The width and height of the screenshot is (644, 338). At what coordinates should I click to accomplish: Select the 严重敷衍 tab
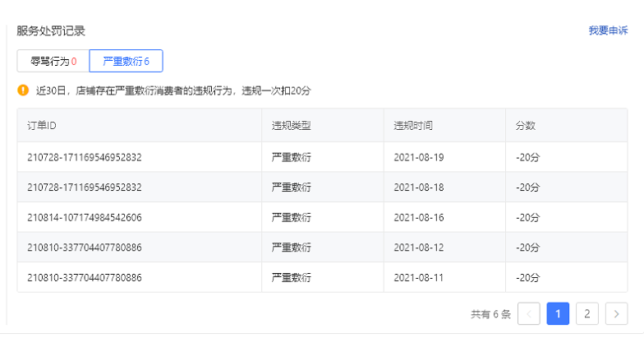(x=126, y=61)
